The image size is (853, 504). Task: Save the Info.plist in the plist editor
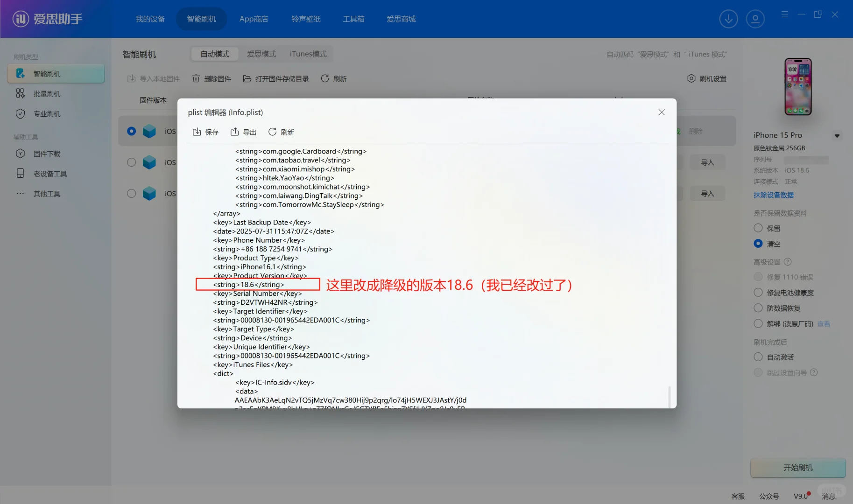[205, 132]
